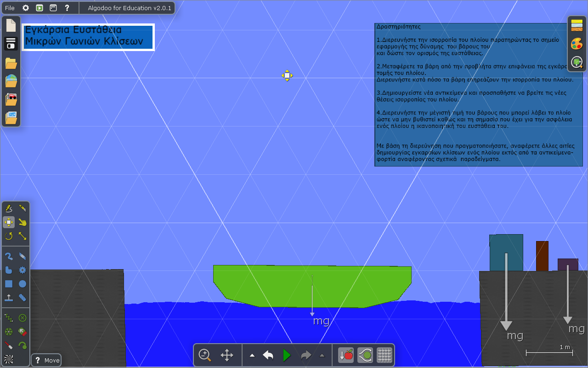Open the lessons folder icon
This screenshot has height=368, width=588.
[x=11, y=99]
